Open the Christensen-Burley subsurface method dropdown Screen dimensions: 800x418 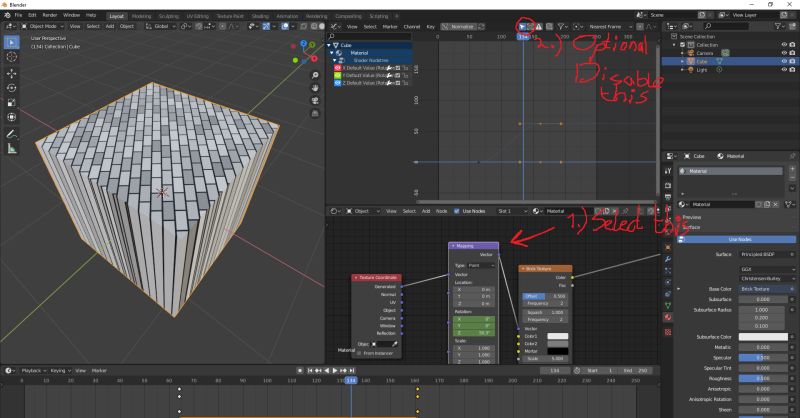pyautogui.click(x=767, y=279)
